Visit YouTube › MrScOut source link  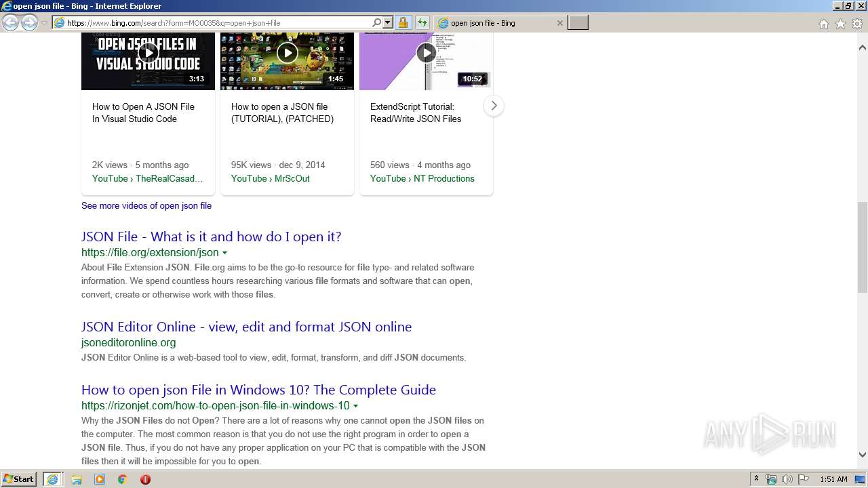click(x=271, y=178)
